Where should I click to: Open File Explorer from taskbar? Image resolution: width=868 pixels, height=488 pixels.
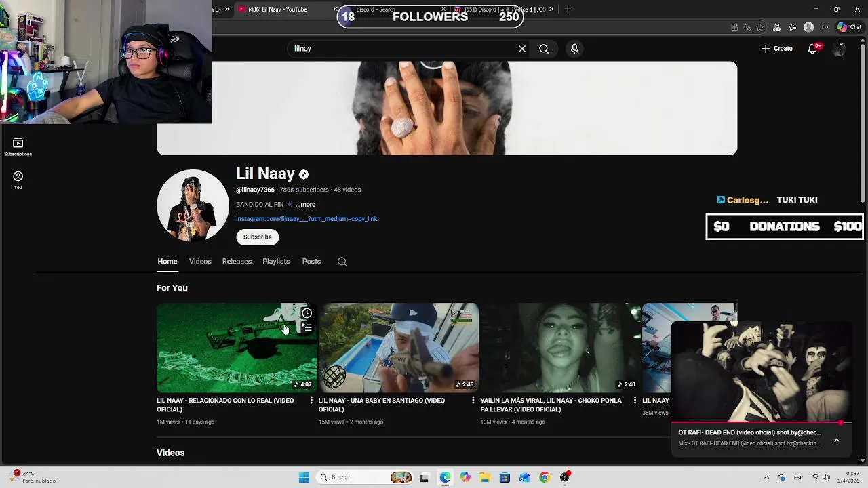tap(485, 477)
